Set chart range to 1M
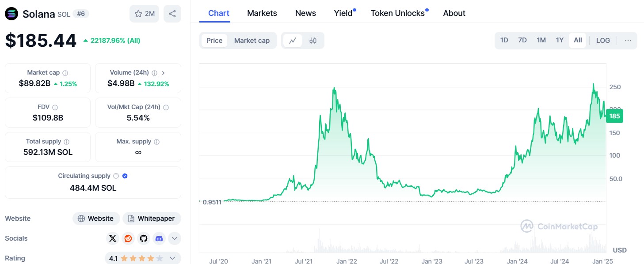Screen dimensions: 644x264 coord(541,41)
